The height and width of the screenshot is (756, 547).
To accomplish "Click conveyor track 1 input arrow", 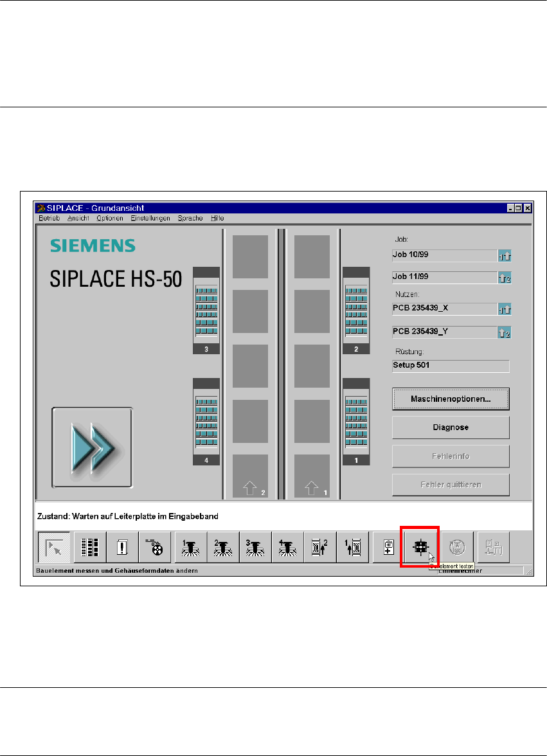I will (x=312, y=488).
